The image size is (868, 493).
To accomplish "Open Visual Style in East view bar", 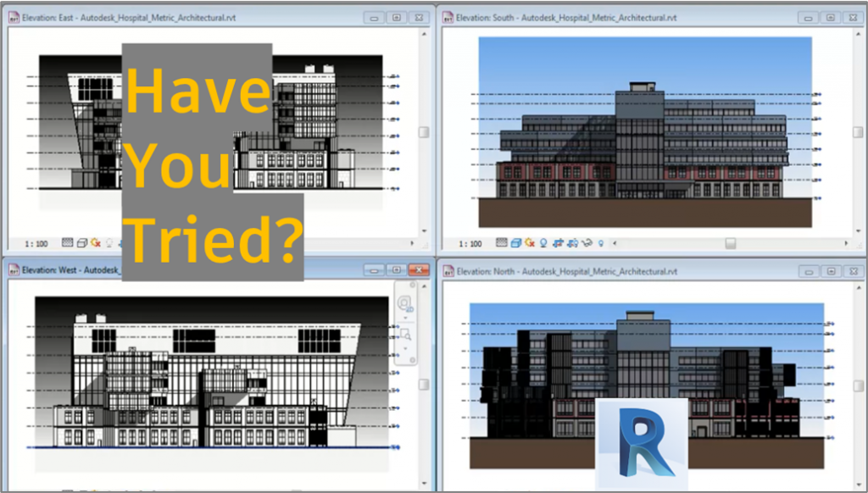I will coord(82,243).
